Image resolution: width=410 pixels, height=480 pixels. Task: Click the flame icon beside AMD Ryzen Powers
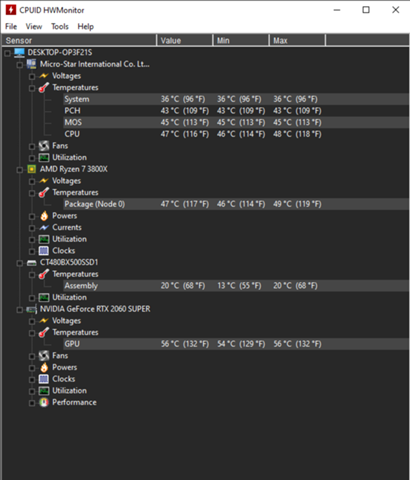(x=44, y=216)
